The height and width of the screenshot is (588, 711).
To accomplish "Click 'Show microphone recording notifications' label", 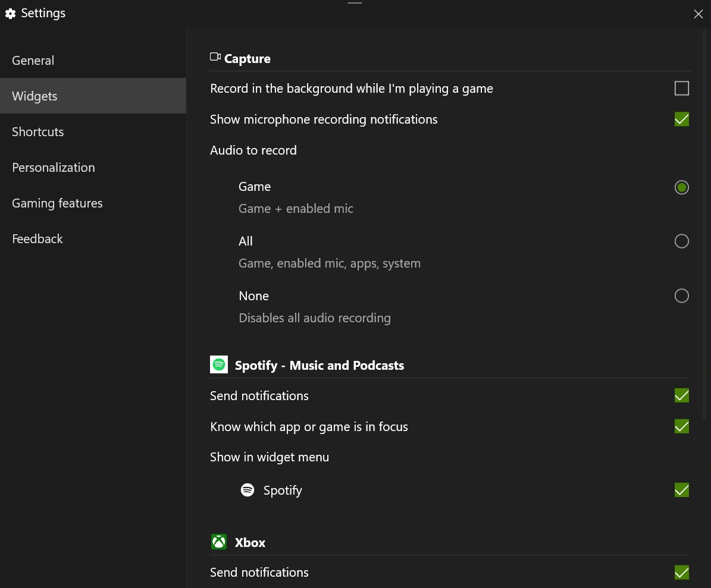I will [x=324, y=120].
